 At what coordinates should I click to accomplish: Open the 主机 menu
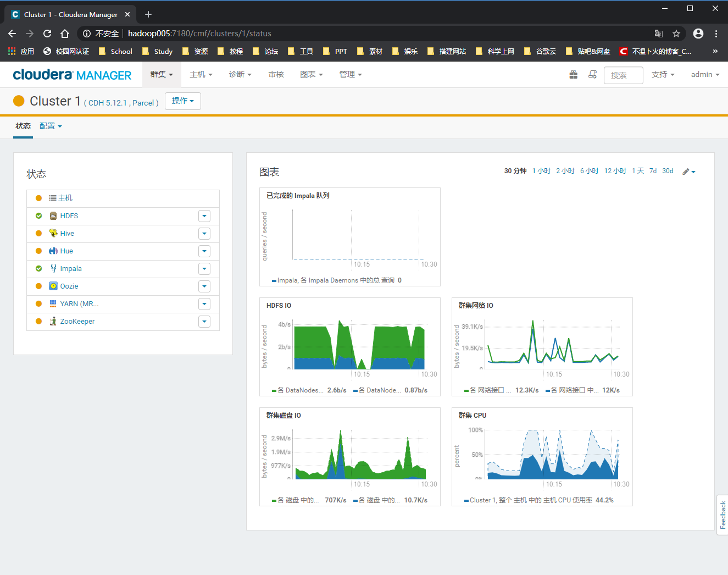pos(201,74)
